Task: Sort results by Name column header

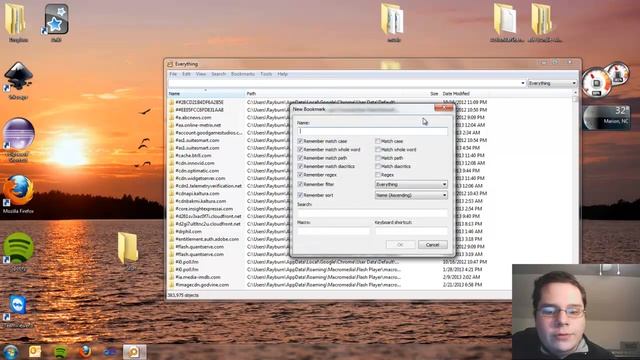Action: [206, 93]
